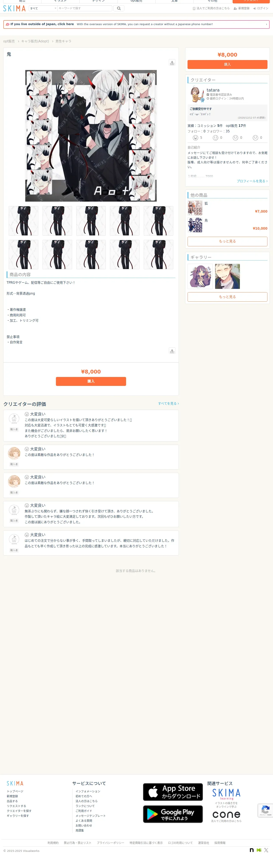273x868 pixels.
Task: Open the 狐 product thumbnail
Action: click(195, 208)
